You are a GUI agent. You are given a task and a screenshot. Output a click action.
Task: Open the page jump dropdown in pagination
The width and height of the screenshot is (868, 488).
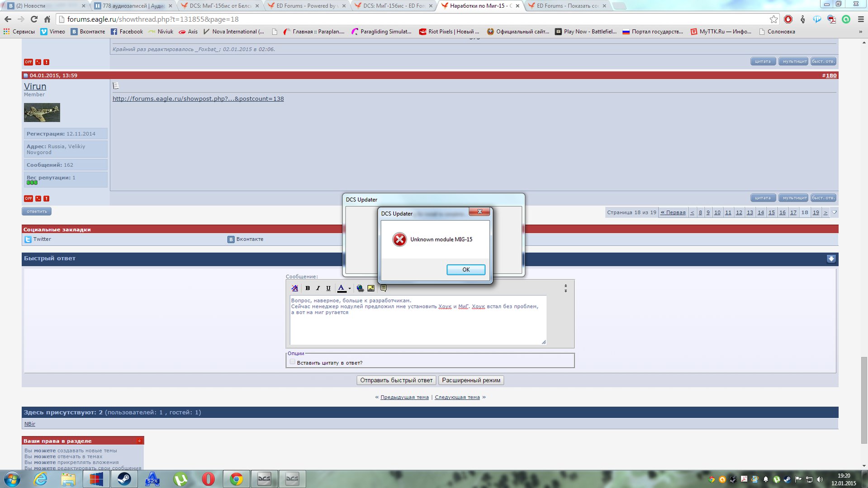[x=834, y=212]
